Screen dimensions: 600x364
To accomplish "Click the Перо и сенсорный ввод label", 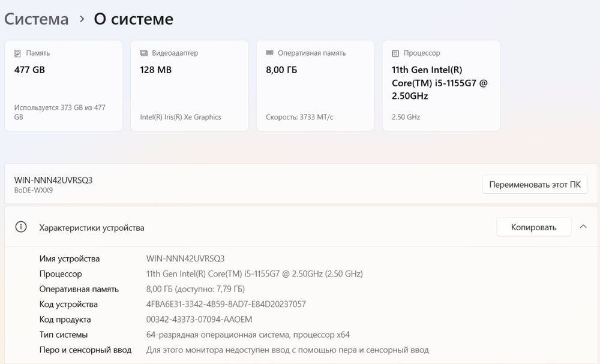I will coord(85,350).
